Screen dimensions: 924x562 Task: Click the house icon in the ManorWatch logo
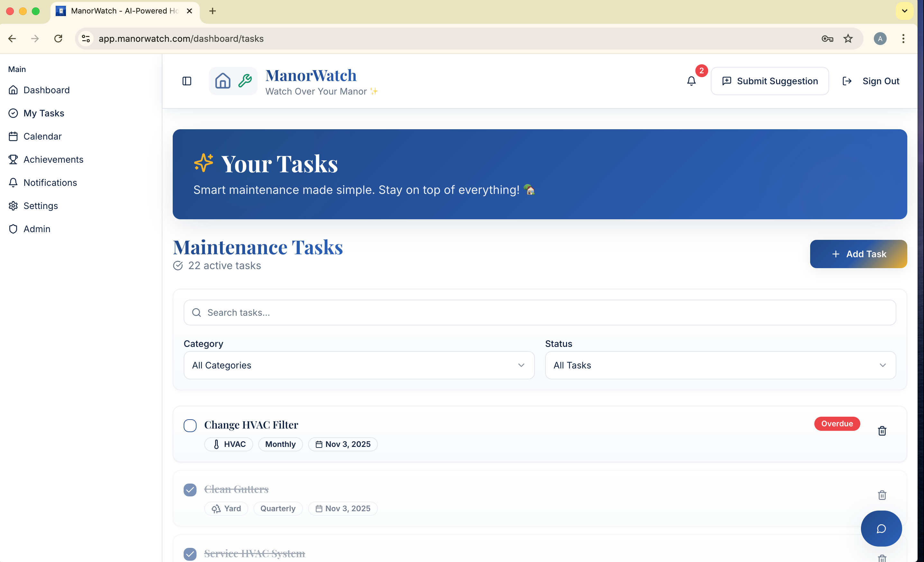coord(223,81)
